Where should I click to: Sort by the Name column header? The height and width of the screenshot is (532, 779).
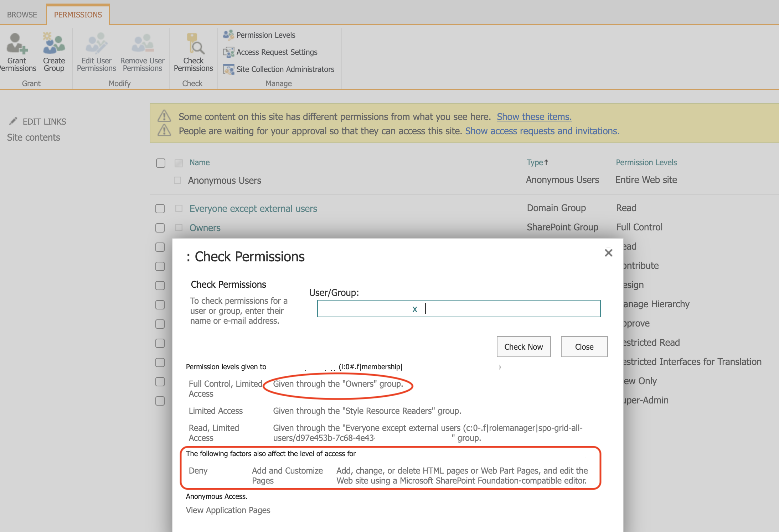[200, 162]
